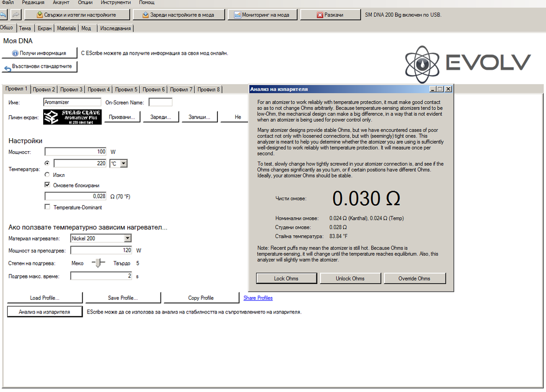Select the Профил 1 tab
The image size is (546, 392).
coord(16,89)
